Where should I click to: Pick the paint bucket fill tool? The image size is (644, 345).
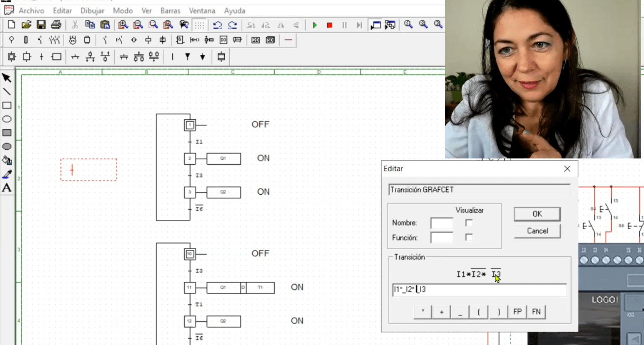point(7,160)
